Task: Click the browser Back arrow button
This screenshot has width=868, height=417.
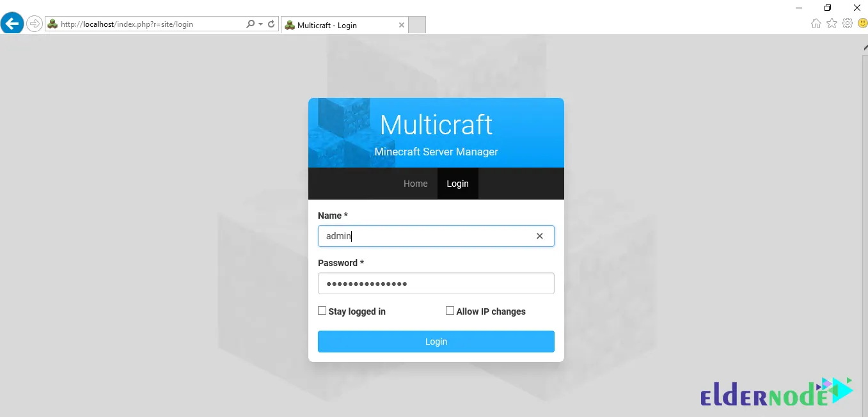Action: 12,24
